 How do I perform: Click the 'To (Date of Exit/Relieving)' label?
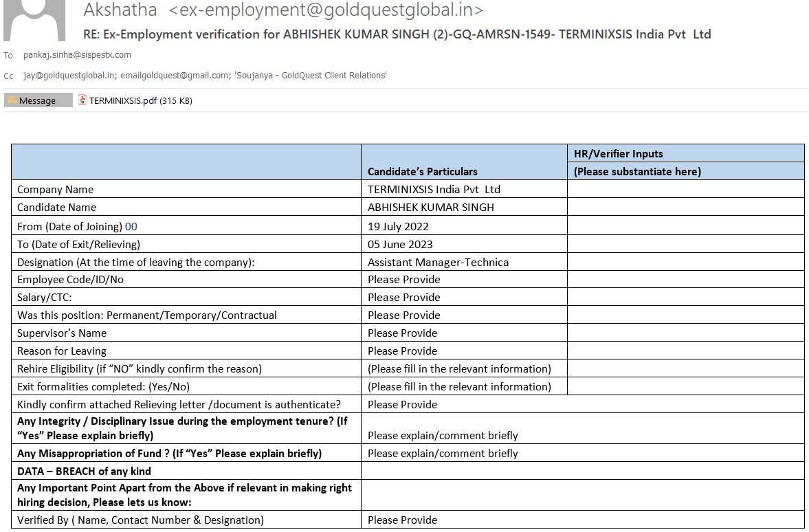click(78, 244)
